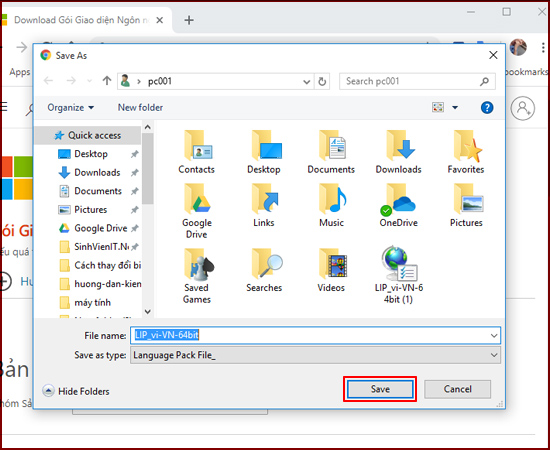Open recent locations dropdown arrow
The height and width of the screenshot is (450, 550).
[x=89, y=81]
